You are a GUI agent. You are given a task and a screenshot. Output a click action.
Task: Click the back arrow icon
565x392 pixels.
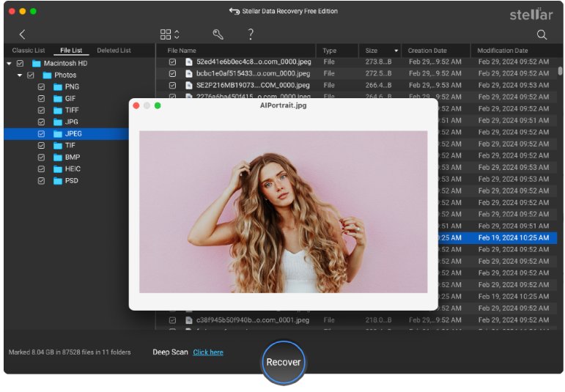pos(22,34)
